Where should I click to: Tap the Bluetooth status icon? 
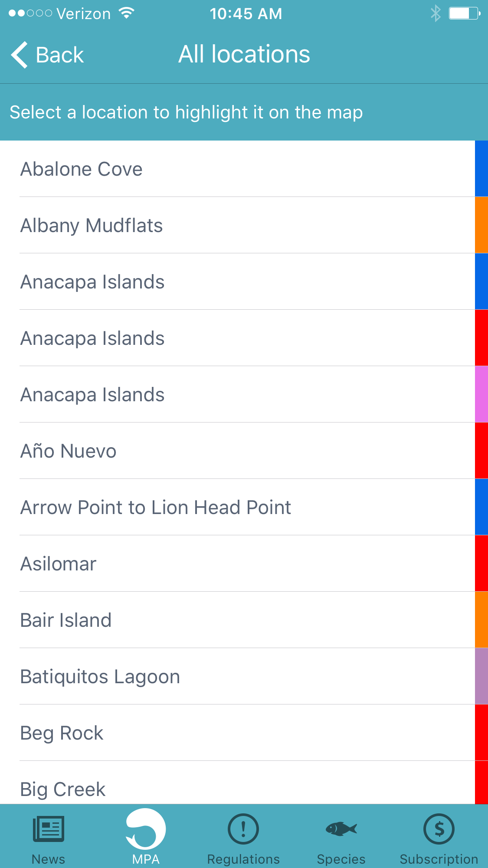tap(435, 13)
